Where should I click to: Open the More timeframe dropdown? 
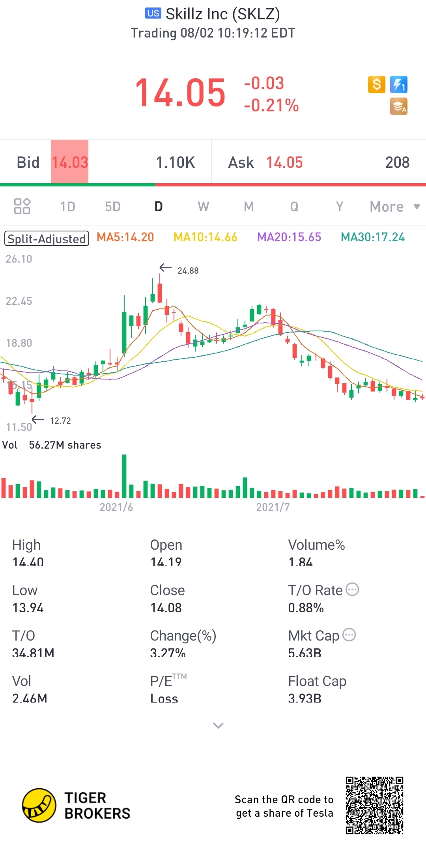click(x=395, y=207)
